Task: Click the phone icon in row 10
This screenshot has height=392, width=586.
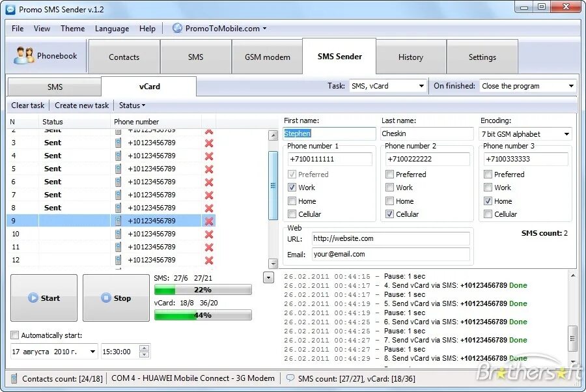Action: tap(118, 234)
